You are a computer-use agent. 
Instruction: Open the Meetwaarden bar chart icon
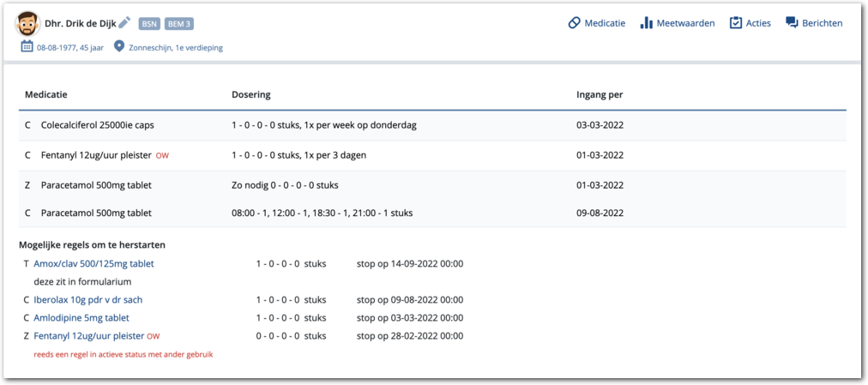pos(647,23)
